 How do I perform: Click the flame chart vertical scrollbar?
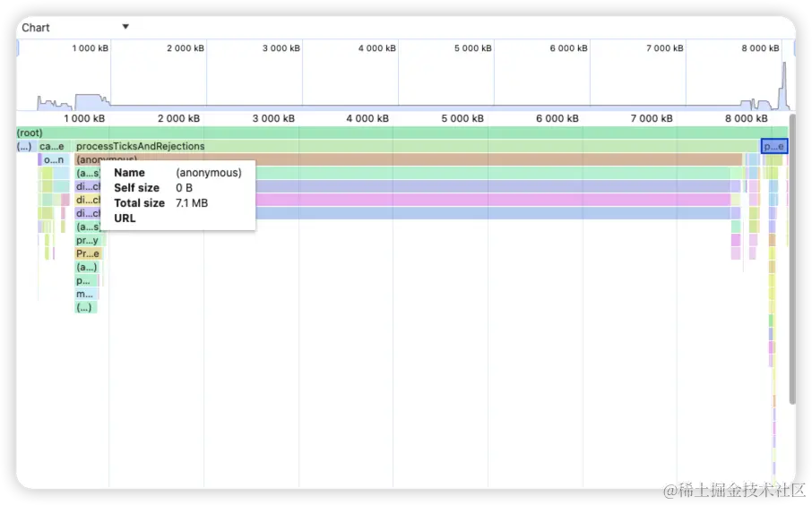pos(792,259)
